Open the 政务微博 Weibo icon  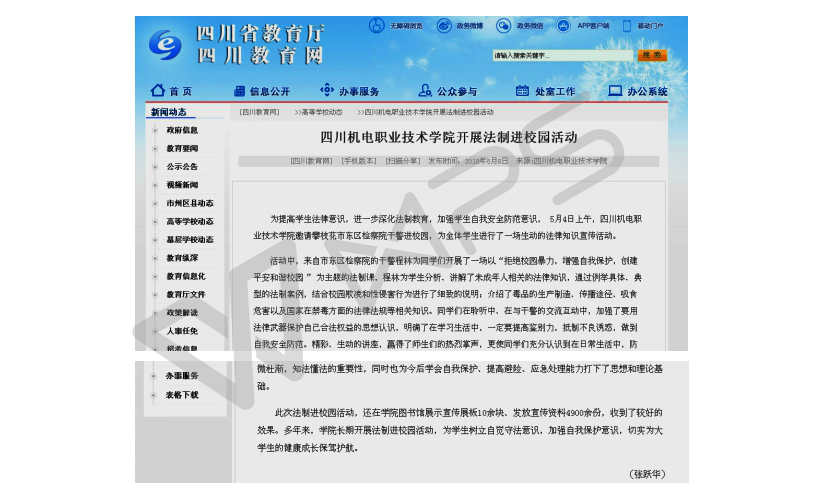tap(444, 25)
